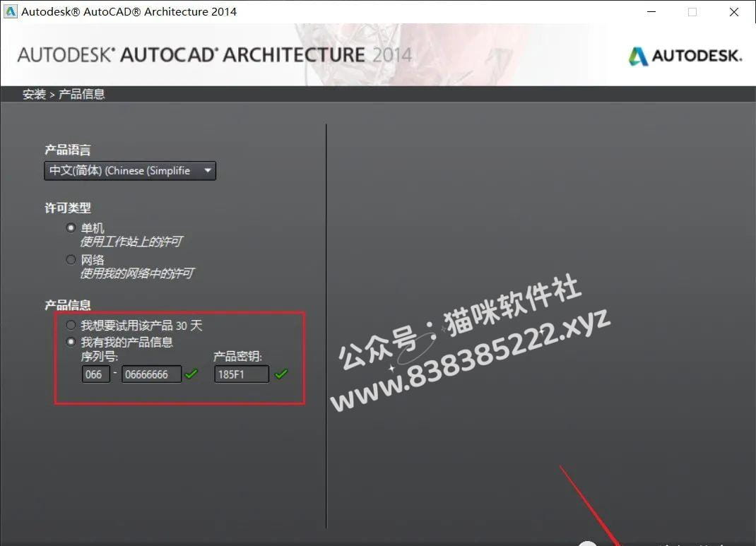756x546 pixels.
Task: Click the window title Autodesk AutoCAD Architecture 2014
Action: point(129,11)
